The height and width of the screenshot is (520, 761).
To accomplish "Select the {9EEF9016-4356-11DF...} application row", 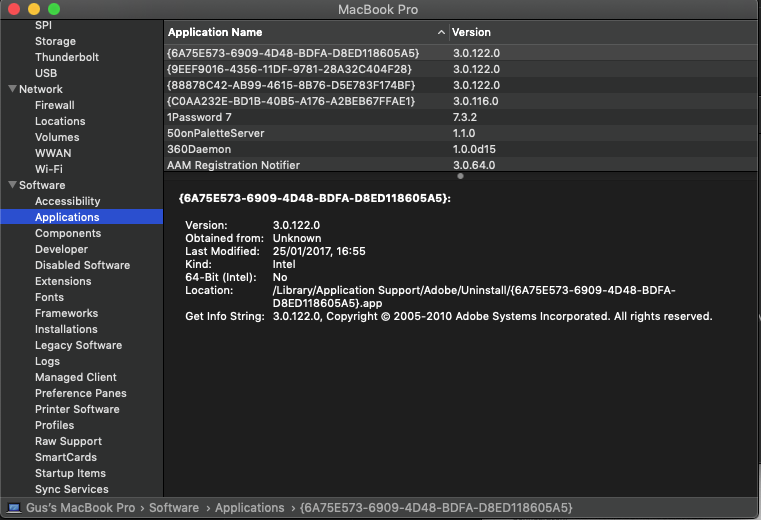I will click(x=461, y=69).
